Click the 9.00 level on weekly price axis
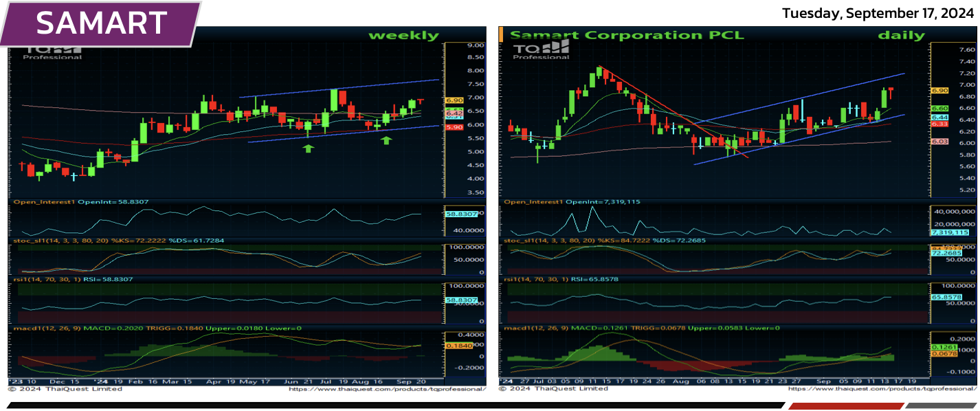 pyautogui.click(x=475, y=45)
